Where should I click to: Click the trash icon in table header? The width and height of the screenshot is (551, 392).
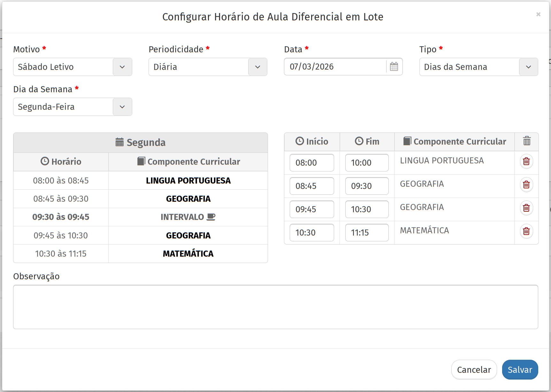click(x=526, y=141)
